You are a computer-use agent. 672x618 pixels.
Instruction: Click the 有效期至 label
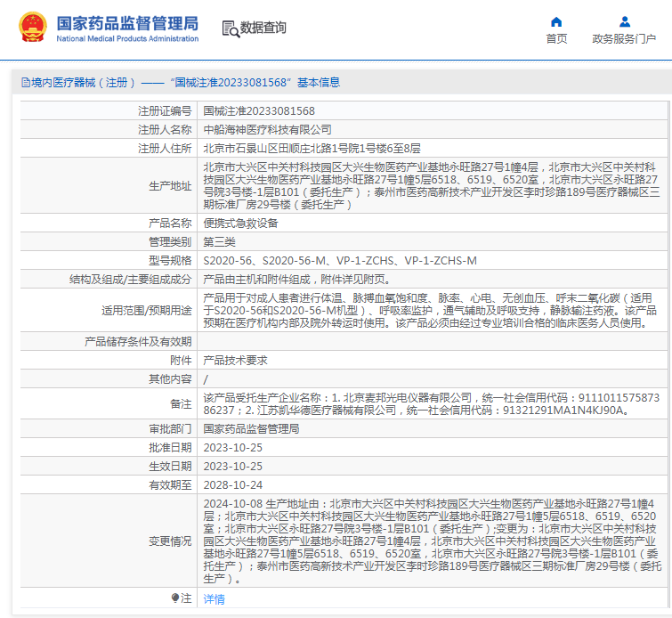pyautogui.click(x=170, y=485)
